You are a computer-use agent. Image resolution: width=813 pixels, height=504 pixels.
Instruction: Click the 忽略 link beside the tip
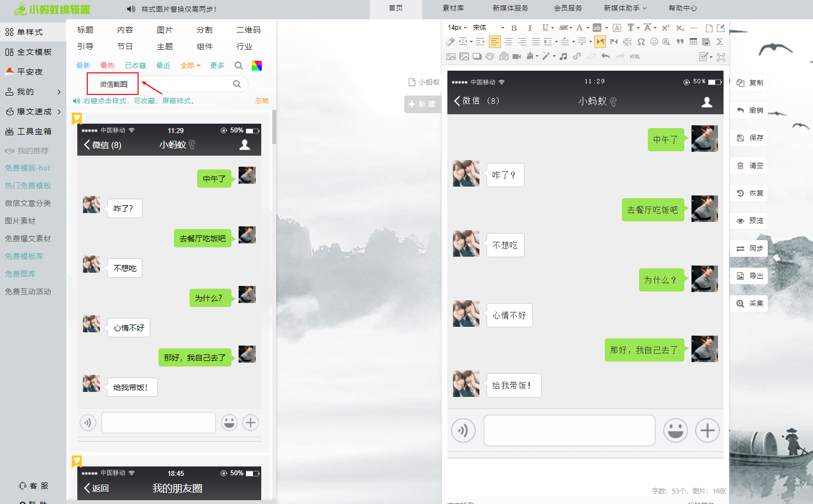(262, 101)
